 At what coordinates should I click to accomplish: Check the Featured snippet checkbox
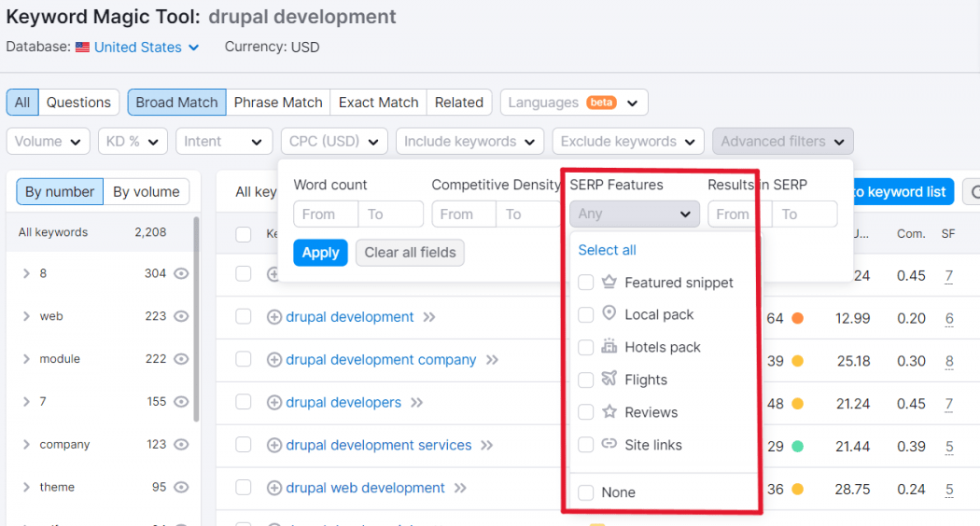point(585,283)
